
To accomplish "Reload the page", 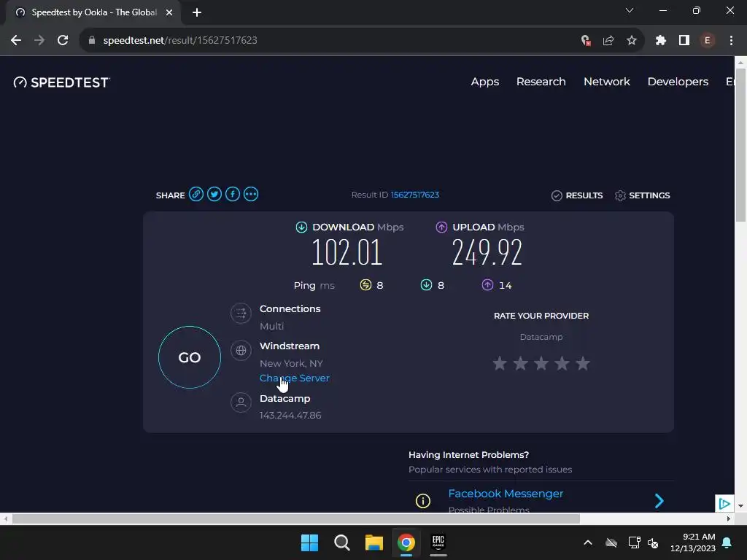I will tap(63, 41).
